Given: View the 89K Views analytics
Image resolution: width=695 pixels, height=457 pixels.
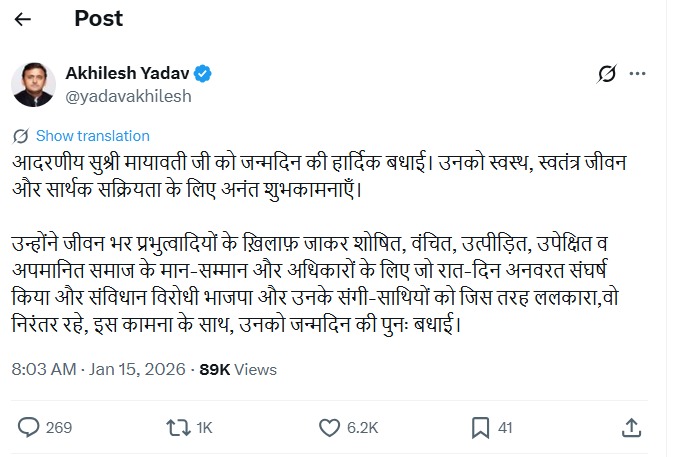Looking at the screenshot, I should pyautogui.click(x=239, y=369).
